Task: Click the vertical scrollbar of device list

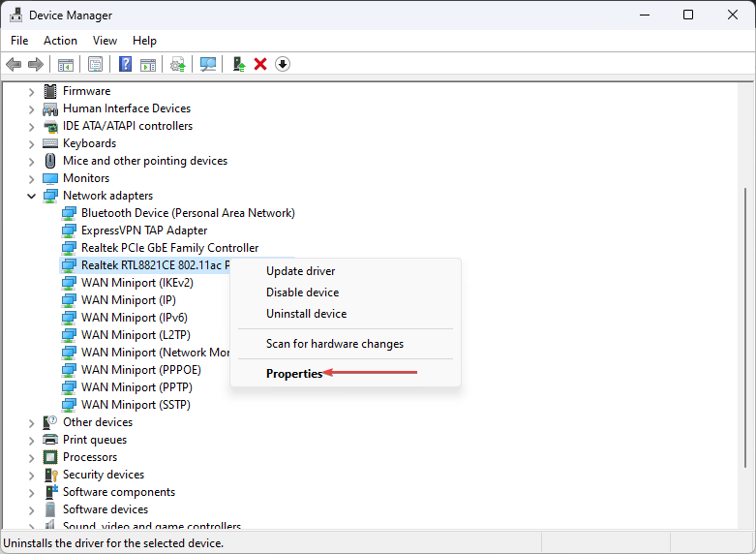Action: coord(746,291)
